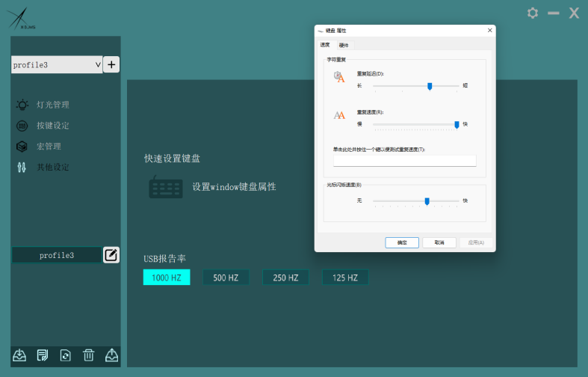Click the import profile tray icon
Viewport: 588px width, 377px height.
(19, 355)
